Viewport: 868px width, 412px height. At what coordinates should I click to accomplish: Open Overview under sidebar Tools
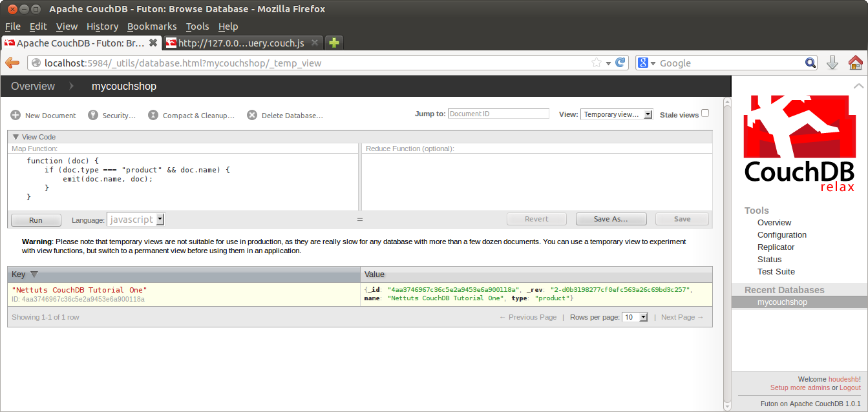pyautogui.click(x=774, y=223)
